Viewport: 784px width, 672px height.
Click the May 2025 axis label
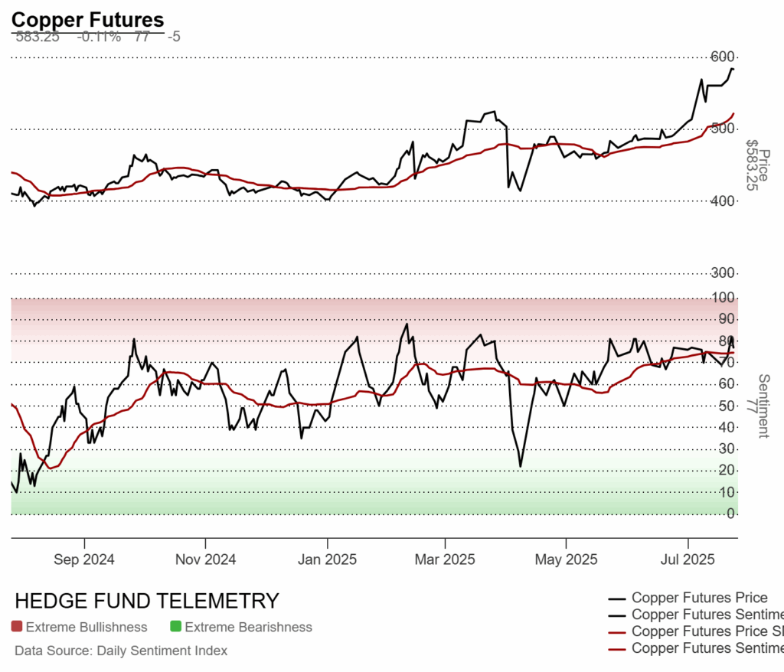click(x=566, y=559)
